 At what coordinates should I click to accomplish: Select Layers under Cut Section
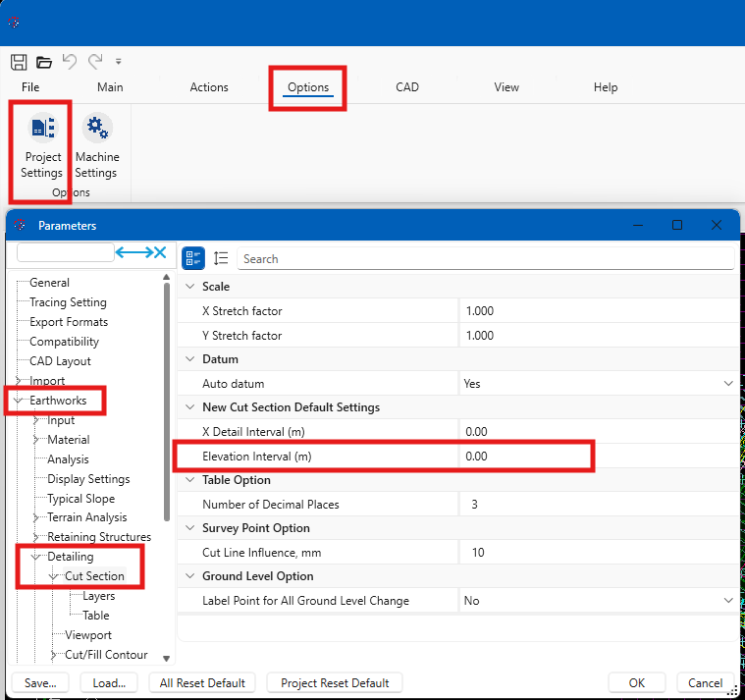tap(99, 596)
